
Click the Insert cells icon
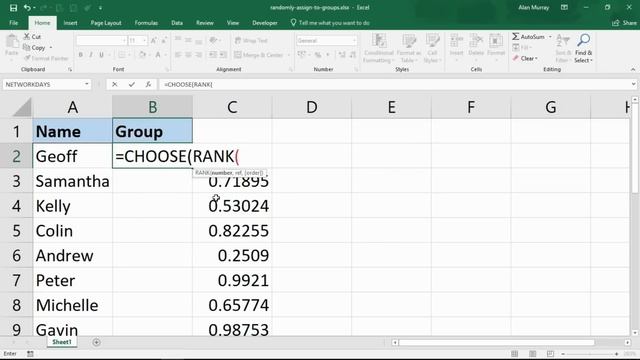(456, 41)
